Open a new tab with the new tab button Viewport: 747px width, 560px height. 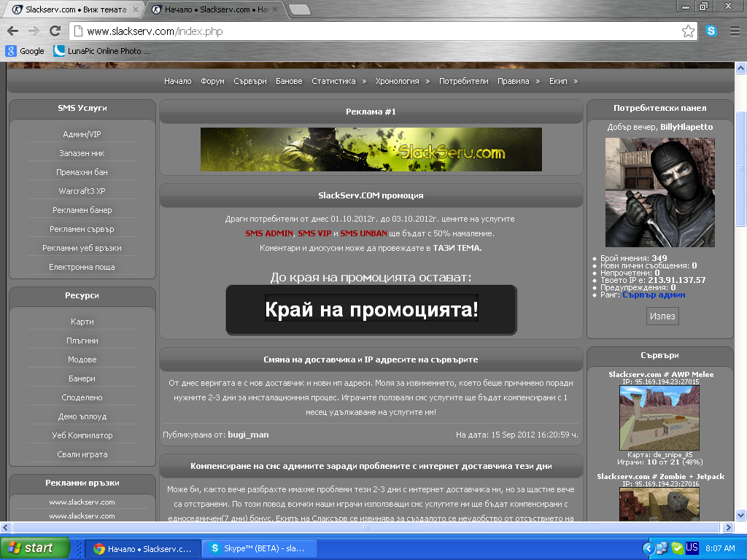(x=300, y=9)
